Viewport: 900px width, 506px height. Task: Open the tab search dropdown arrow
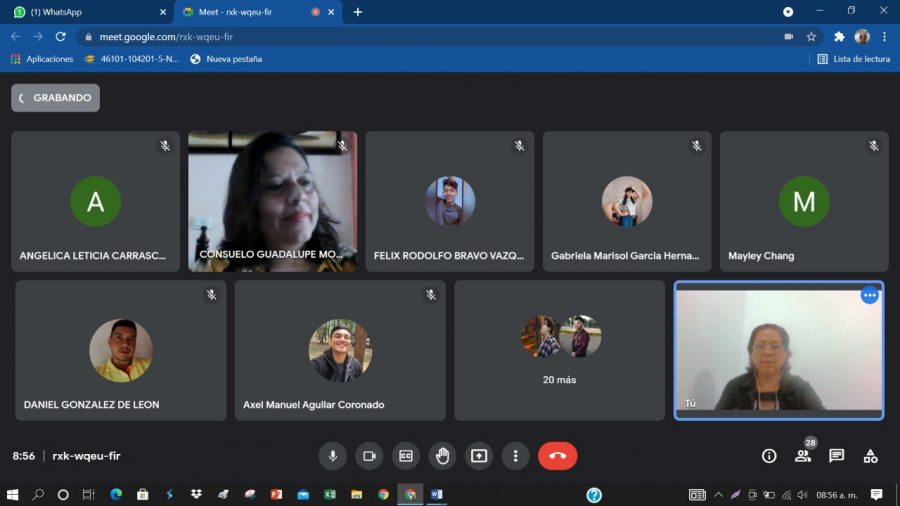788,12
